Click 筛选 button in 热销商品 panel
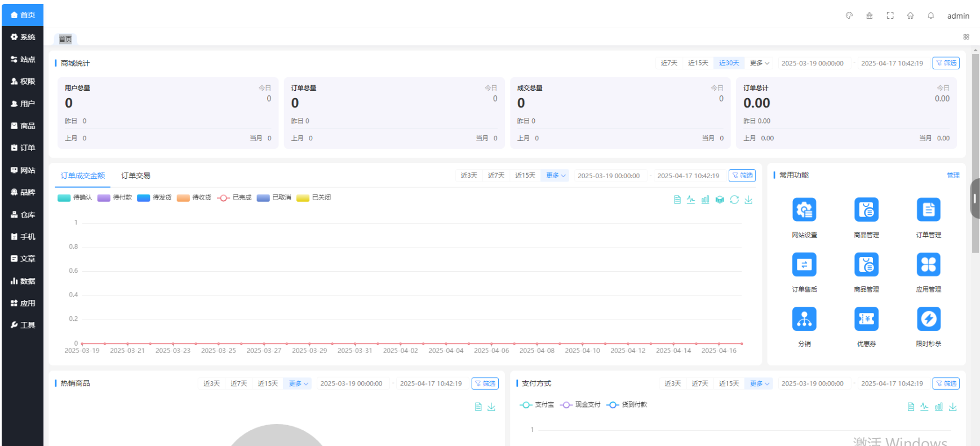 pyautogui.click(x=485, y=383)
